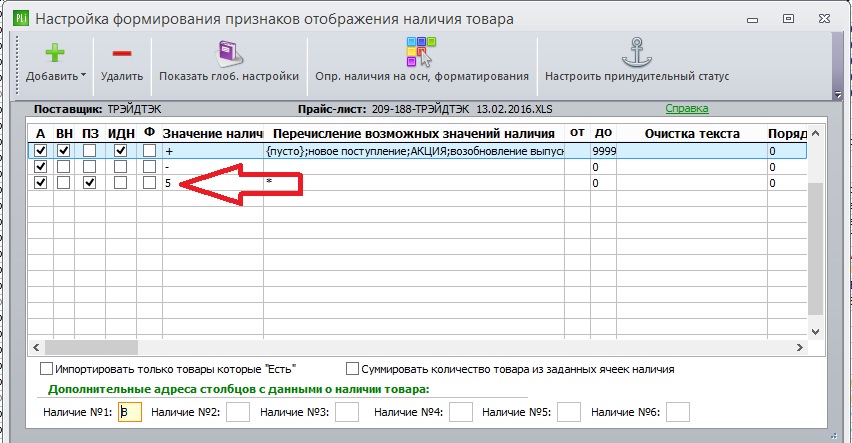Image resolution: width=852 pixels, height=443 pixels.
Task: Toggle the ИДН checkbox in the '+' row
Action: pos(121,151)
